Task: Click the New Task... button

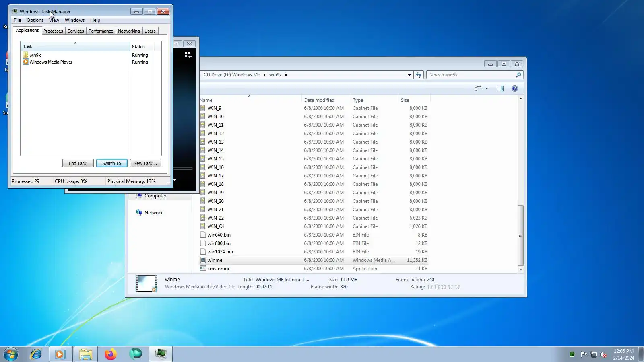Action: (145, 163)
